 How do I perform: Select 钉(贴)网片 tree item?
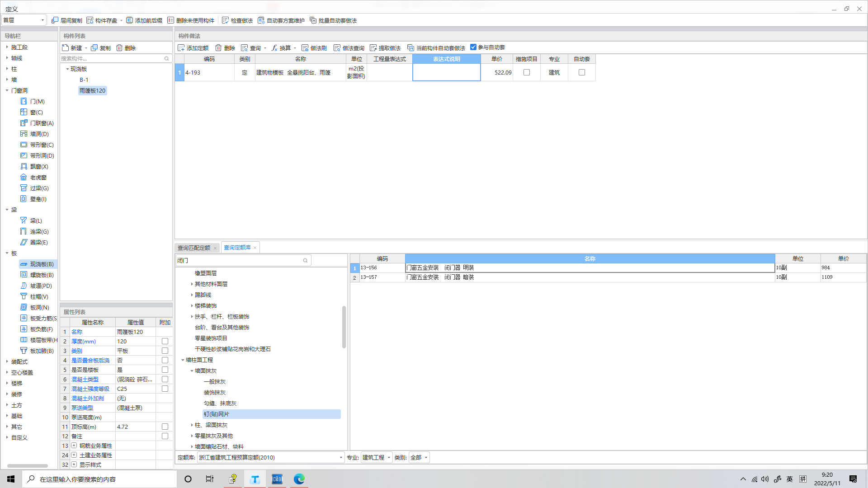click(272, 414)
